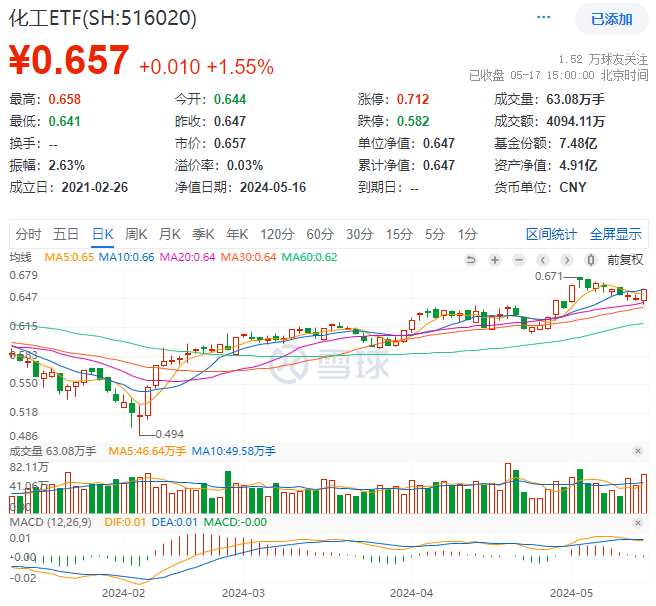Click the volume MA5:46.64万手 label
Viewport: 656px width, 606px height.
tap(147, 451)
